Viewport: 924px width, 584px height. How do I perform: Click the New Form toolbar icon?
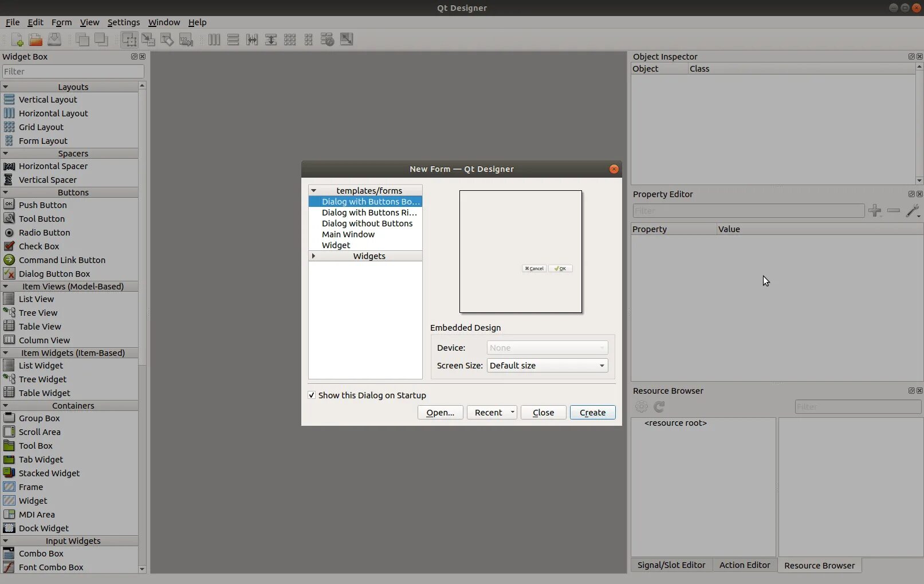(17, 40)
